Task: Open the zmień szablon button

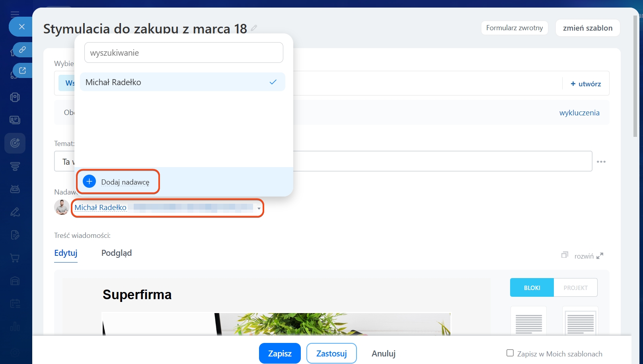Action: 587,28
